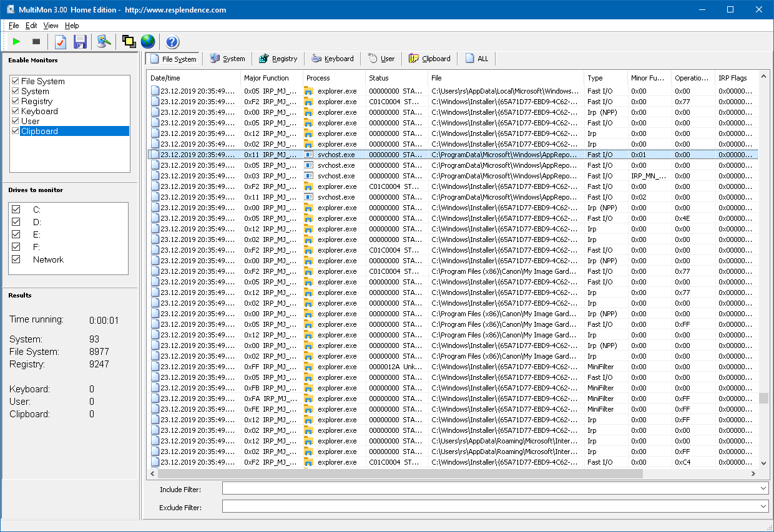Click the overlapping yellow squares toolbar icon
Image resolution: width=774 pixels, height=532 pixels.
(x=129, y=42)
